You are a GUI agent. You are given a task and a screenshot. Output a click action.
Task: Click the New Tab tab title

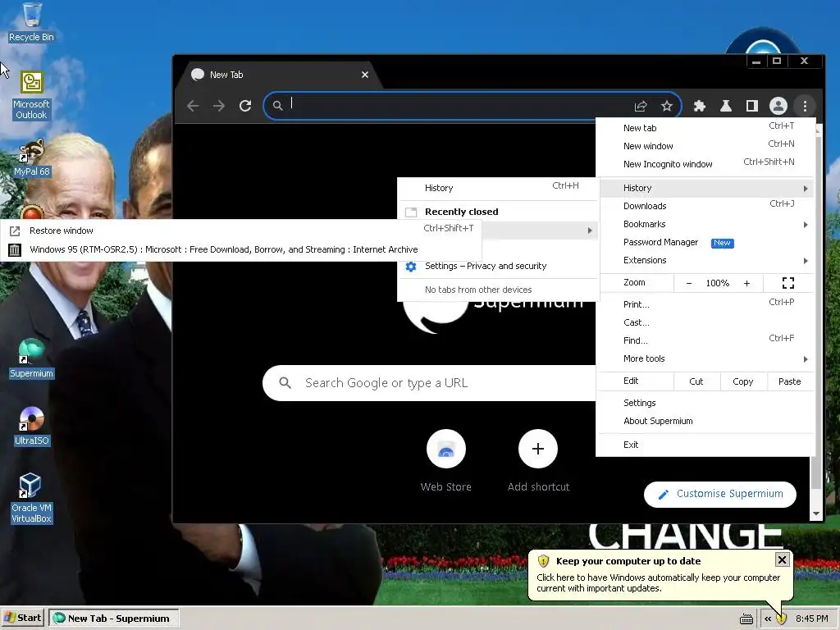(x=226, y=75)
